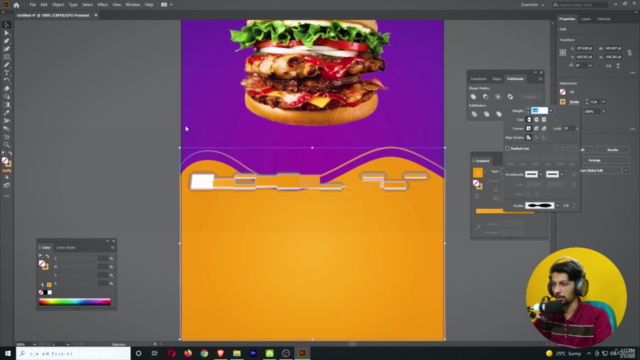Open the File menu

pyautogui.click(x=32, y=5)
